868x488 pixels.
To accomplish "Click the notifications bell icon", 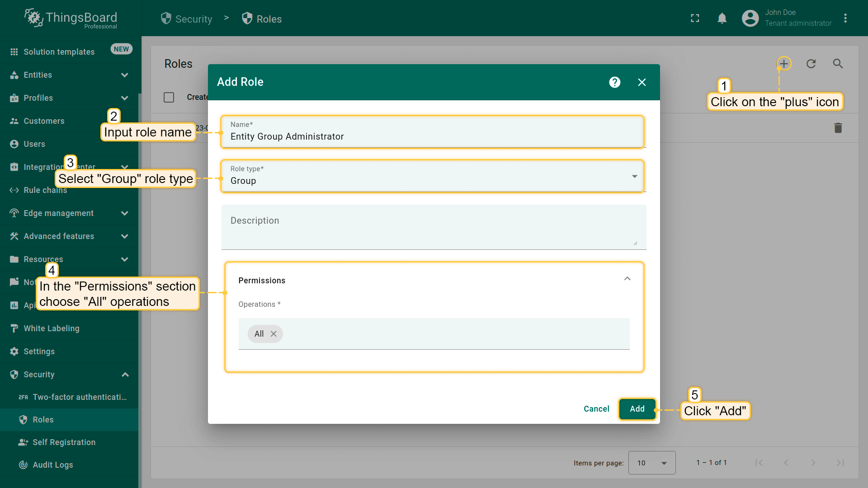I will pos(722,19).
